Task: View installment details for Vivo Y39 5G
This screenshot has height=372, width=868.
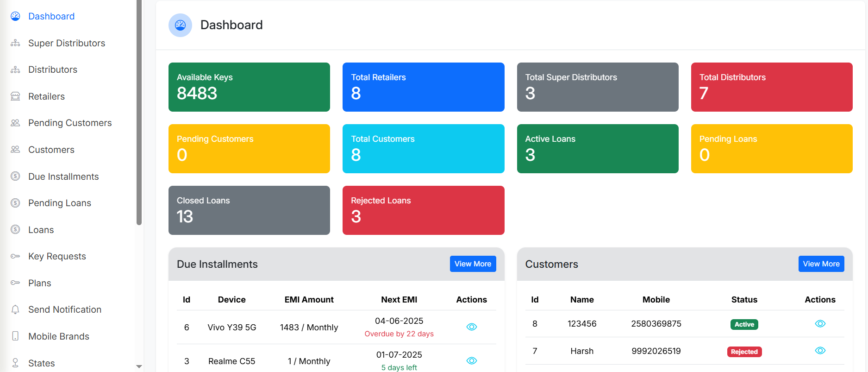Action: pyautogui.click(x=472, y=327)
